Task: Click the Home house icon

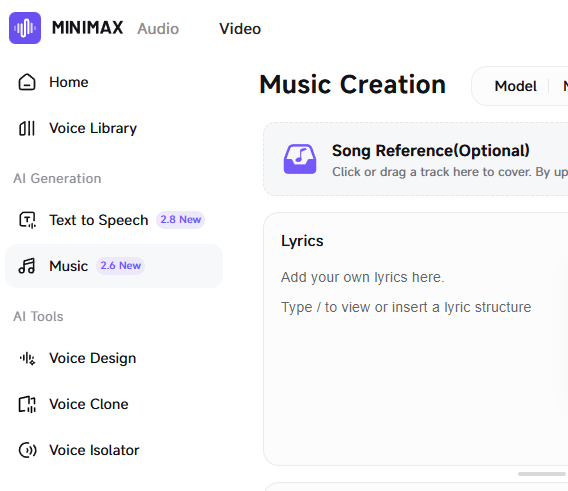Action: 27,82
